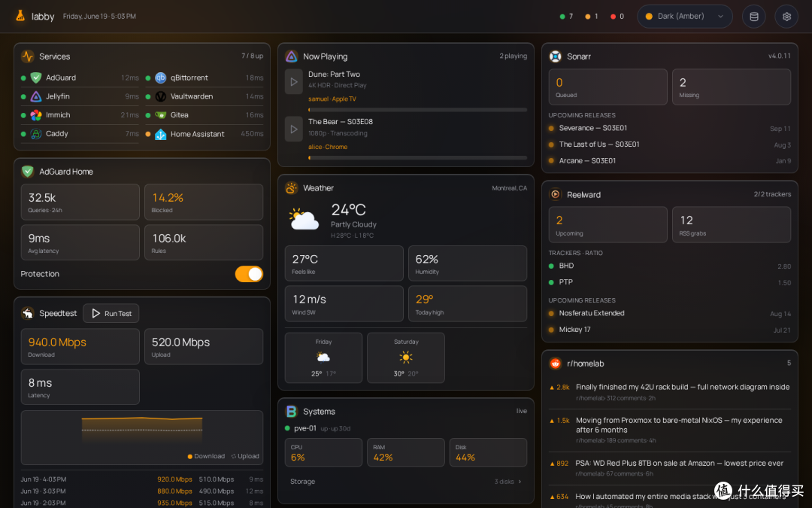The width and height of the screenshot is (812, 508).
Task: Click the Gitea icon in Services
Action: tap(161, 115)
